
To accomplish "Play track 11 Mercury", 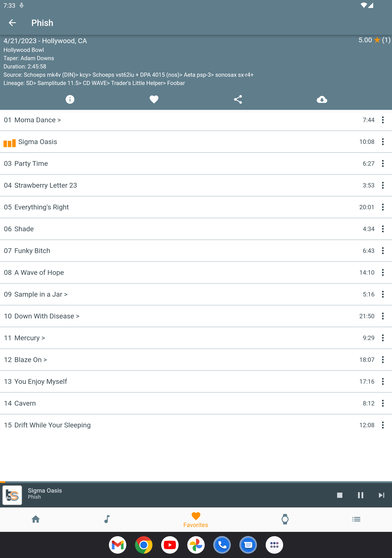I will 196,338.
